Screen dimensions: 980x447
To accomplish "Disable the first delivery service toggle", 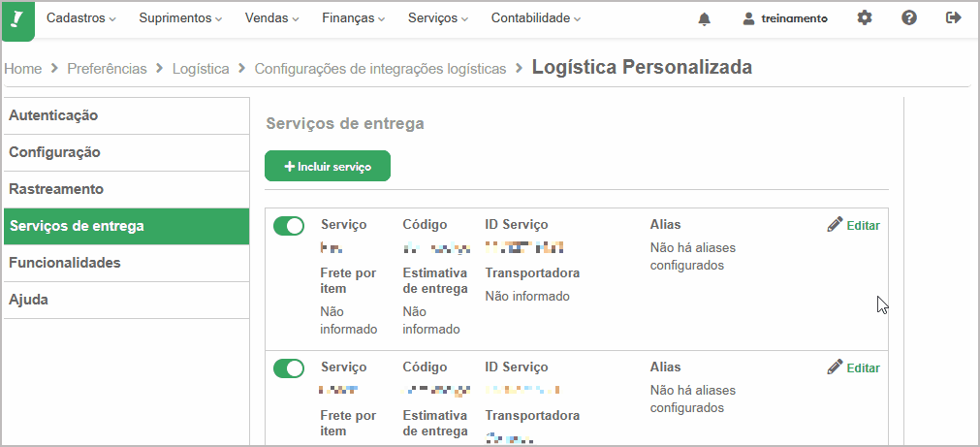I will coord(289,226).
